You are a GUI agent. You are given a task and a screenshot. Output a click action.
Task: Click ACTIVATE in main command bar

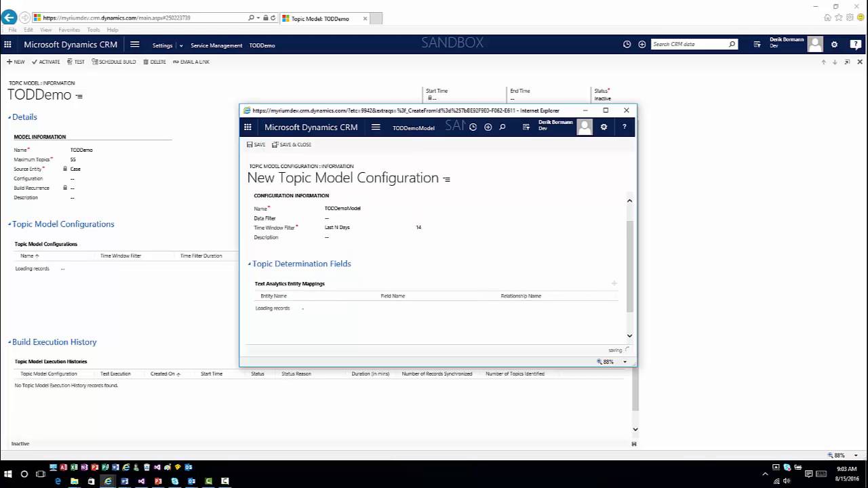click(x=45, y=62)
